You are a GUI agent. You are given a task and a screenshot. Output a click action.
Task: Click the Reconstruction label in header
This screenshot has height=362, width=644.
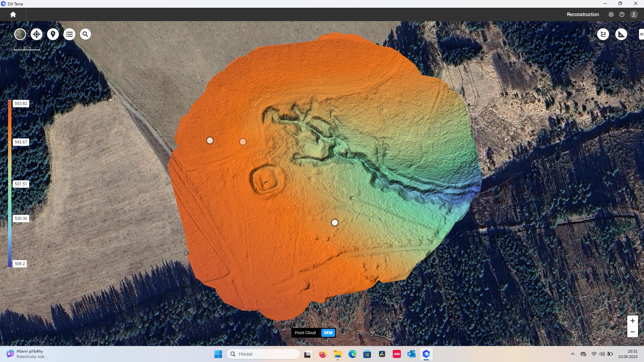coord(583,14)
